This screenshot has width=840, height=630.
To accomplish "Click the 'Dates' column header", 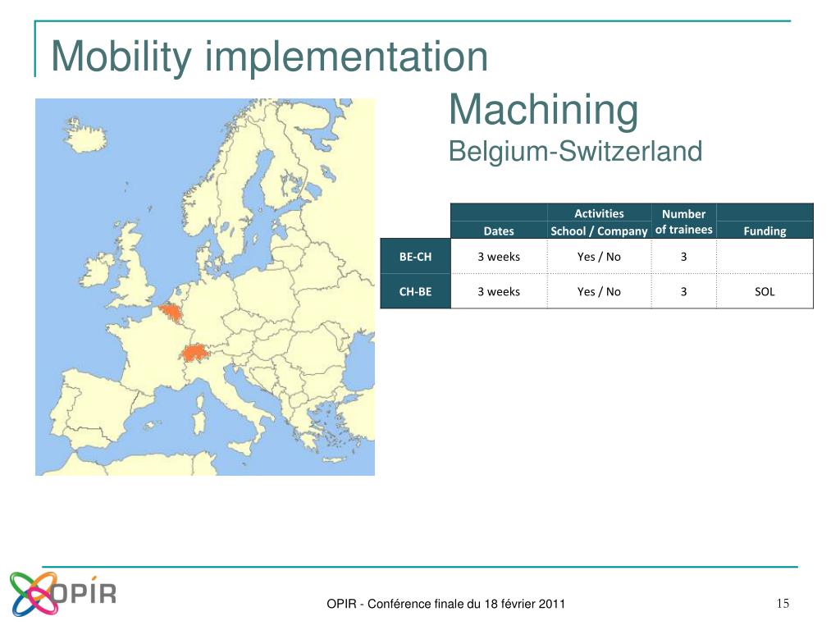I will pos(499,231).
